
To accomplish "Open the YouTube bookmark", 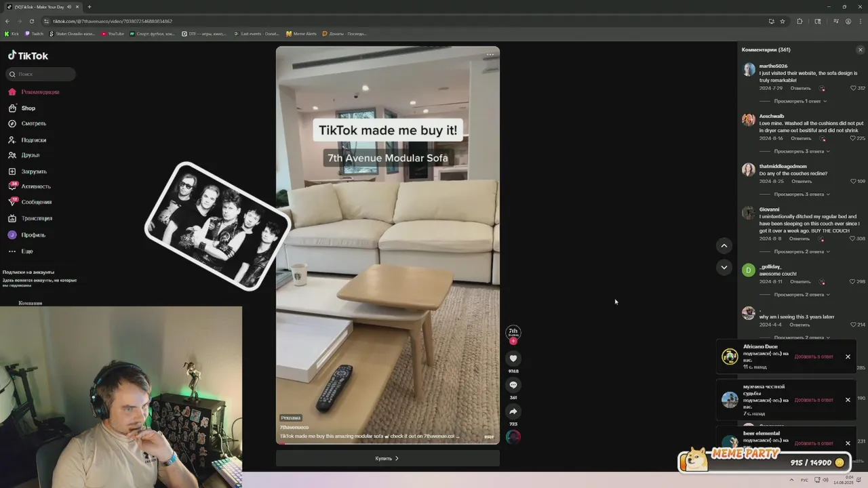I will click(x=113, y=33).
